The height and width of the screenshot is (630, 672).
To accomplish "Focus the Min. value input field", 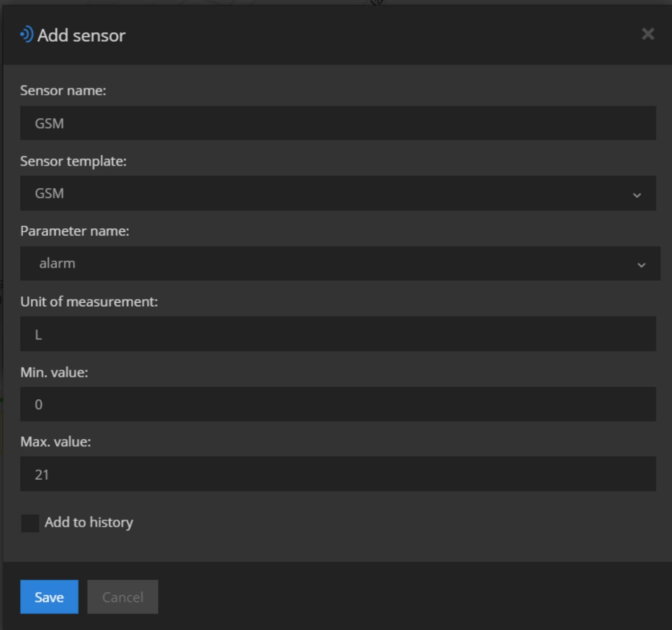I will (x=338, y=404).
